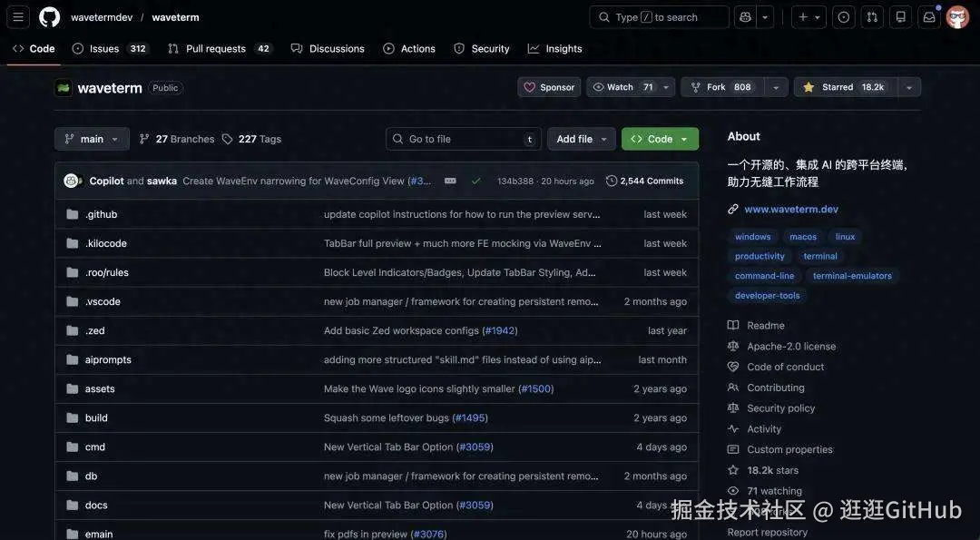Viewport: 980px width, 540px height.
Task: Switch to the Security tab
Action: click(482, 49)
